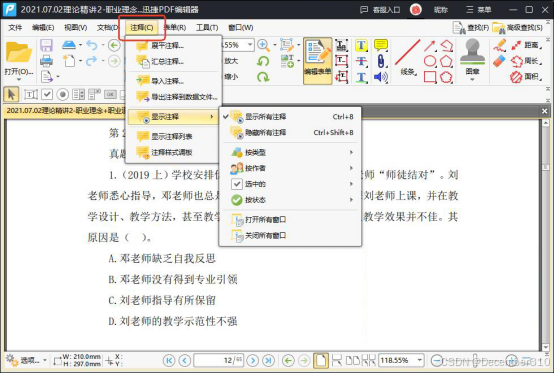Expand the 选中的 checked submenu
The height and width of the screenshot is (373, 554).
[289, 184]
